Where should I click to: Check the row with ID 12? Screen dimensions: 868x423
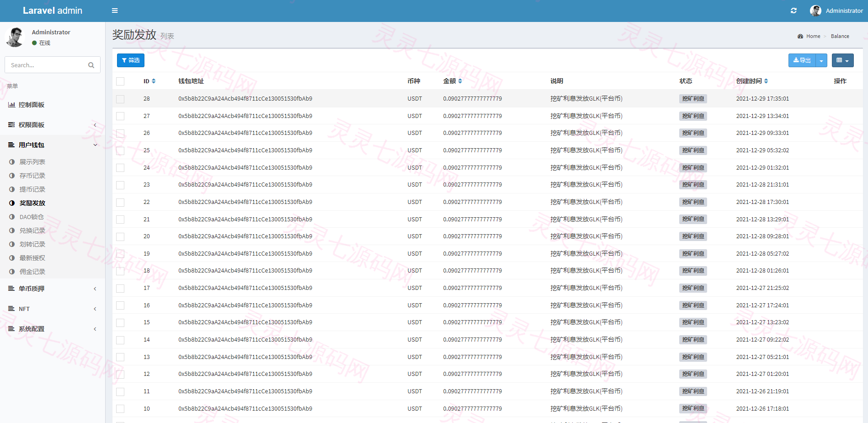click(x=120, y=374)
